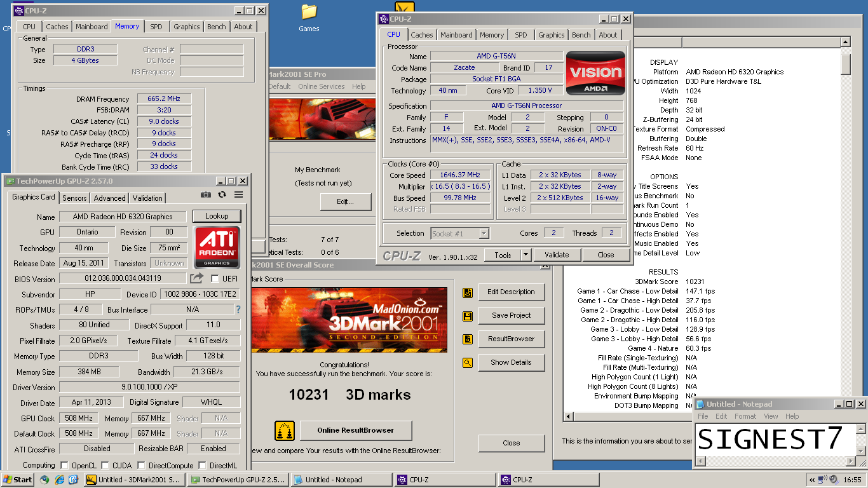Click the Validate button in CPU-Z
Screen dimensions: 868x488
pyautogui.click(x=557, y=255)
